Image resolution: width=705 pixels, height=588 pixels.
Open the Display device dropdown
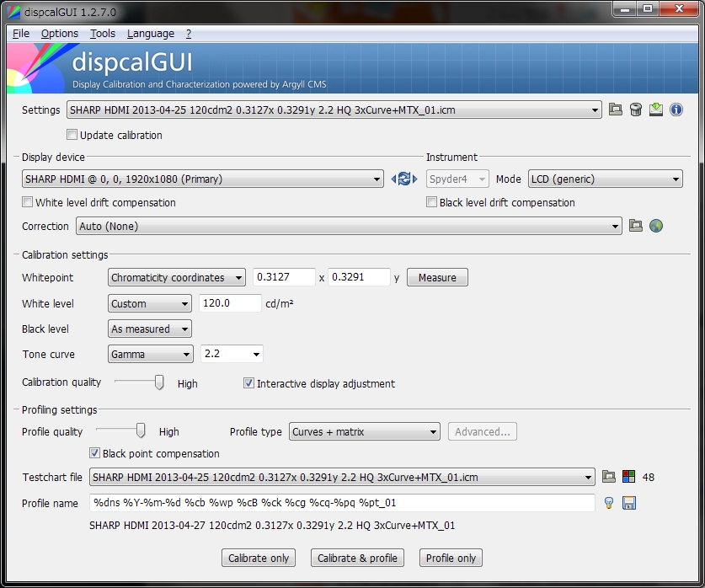tap(203, 179)
